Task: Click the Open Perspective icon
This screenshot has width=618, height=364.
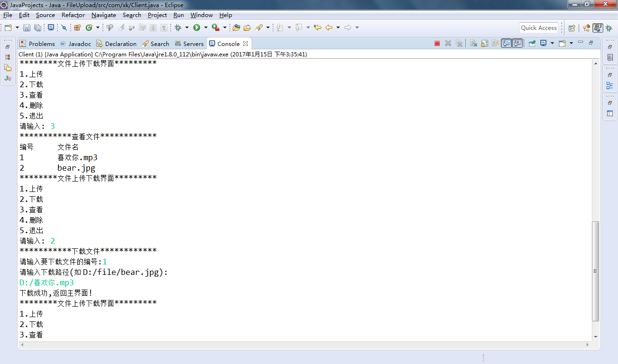Action: point(572,28)
